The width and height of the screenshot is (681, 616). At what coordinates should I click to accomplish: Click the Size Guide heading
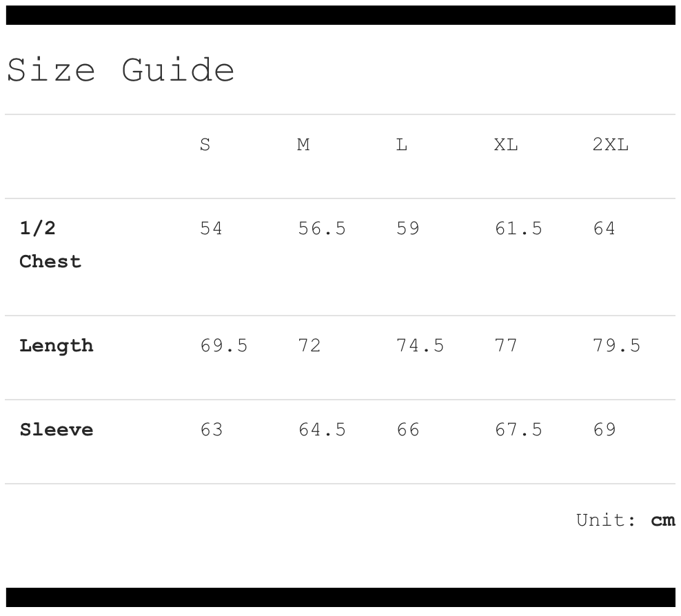tap(121, 70)
